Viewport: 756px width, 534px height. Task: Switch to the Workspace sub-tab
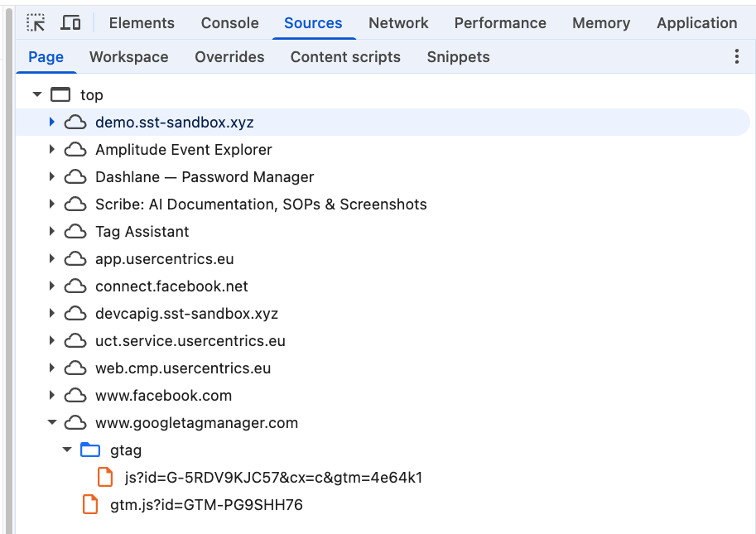pos(128,57)
